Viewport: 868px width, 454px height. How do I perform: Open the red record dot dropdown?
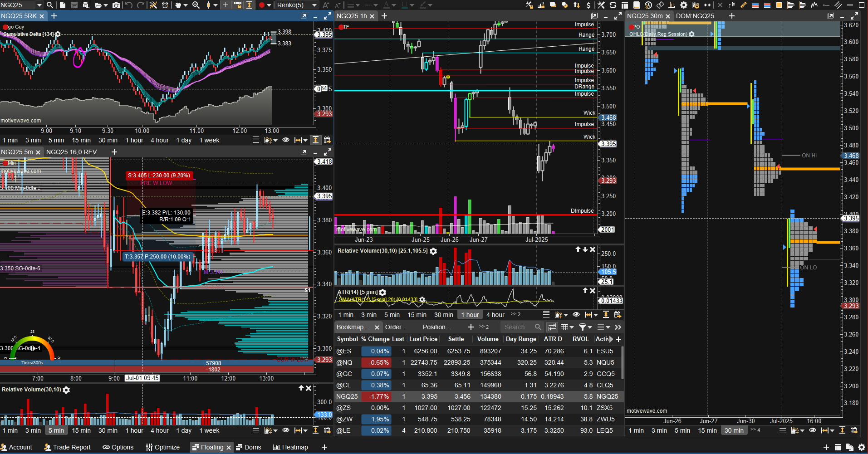(x=269, y=5)
